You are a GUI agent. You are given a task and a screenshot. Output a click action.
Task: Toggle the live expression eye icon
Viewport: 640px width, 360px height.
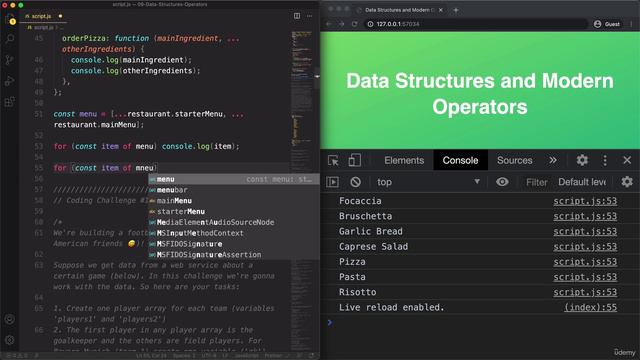tap(502, 182)
